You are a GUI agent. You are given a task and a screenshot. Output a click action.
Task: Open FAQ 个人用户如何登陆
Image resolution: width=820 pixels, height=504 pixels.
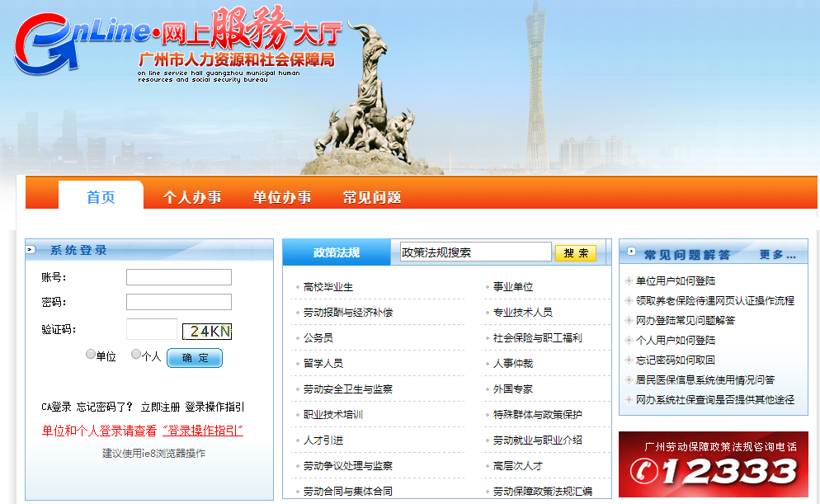[675, 341]
